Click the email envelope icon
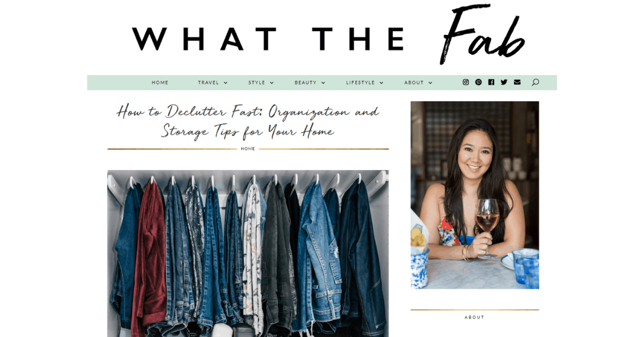 [517, 82]
